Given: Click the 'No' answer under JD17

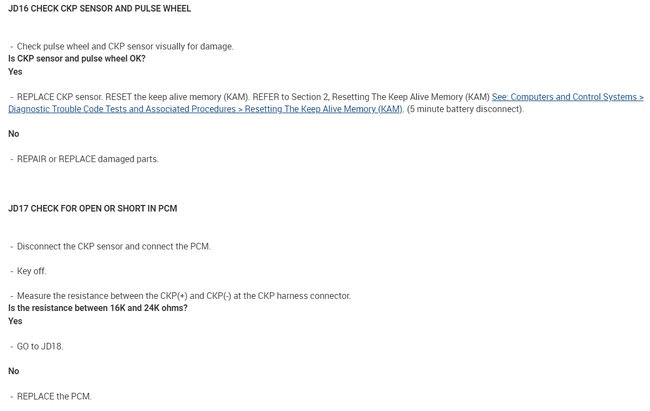Looking at the screenshot, I should click(14, 371).
